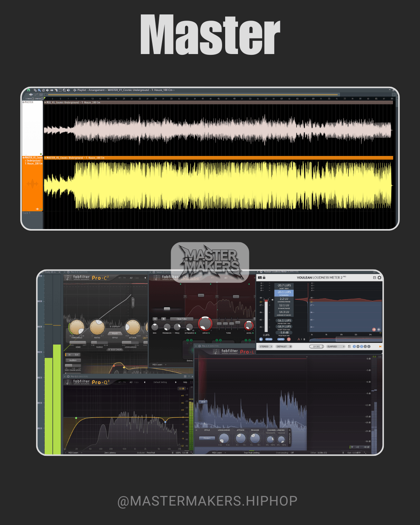This screenshot has height=525, width=420.
Task: Click Youlean pop-out window icon
Action: (374, 278)
